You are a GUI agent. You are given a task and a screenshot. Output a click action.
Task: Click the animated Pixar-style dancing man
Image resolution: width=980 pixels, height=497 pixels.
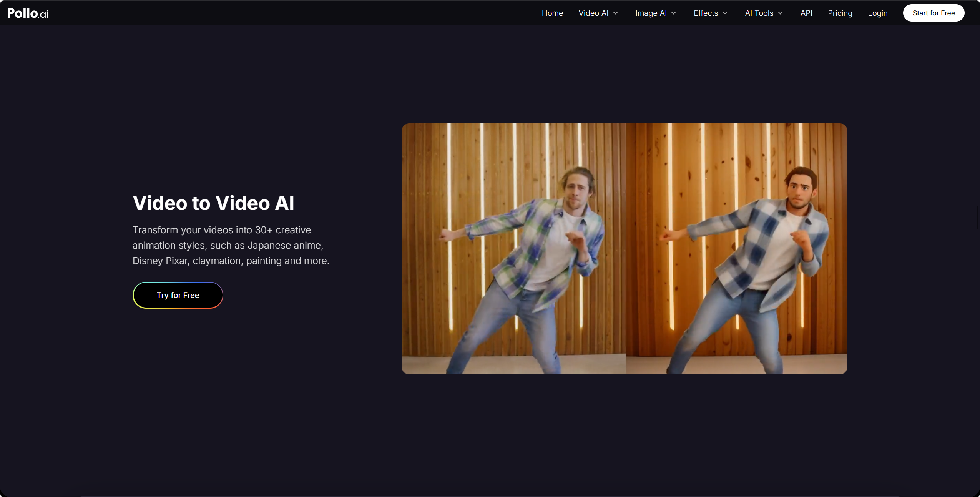(736, 249)
